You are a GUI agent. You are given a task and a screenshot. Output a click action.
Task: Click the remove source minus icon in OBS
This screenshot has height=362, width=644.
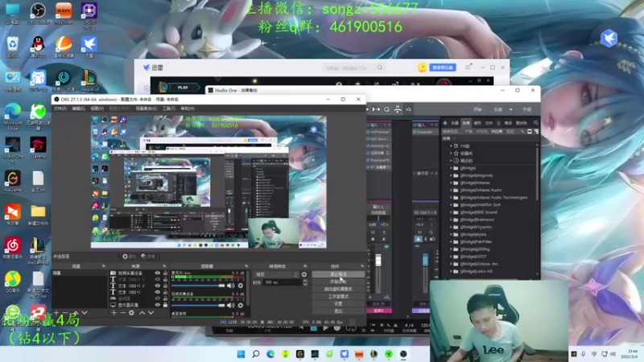pos(122,313)
